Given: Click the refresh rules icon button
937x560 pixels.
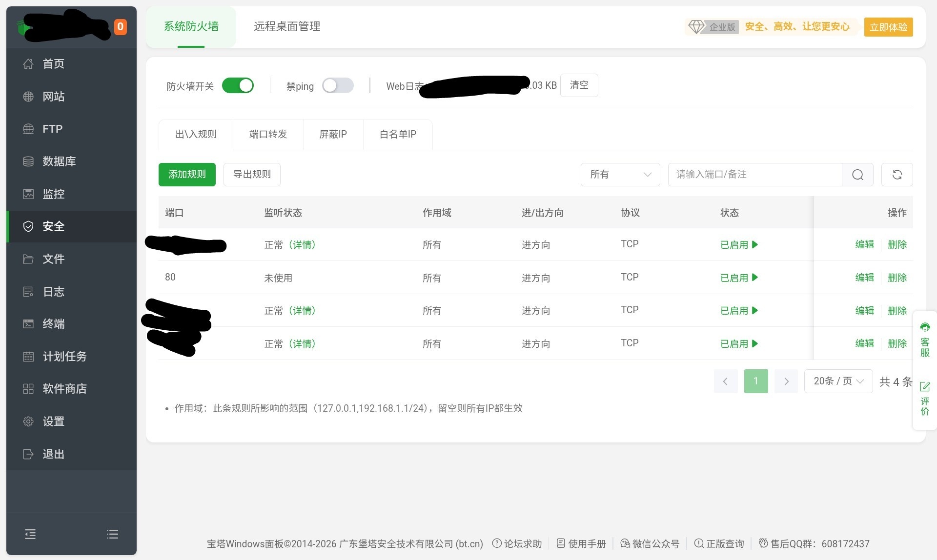Looking at the screenshot, I should (897, 175).
